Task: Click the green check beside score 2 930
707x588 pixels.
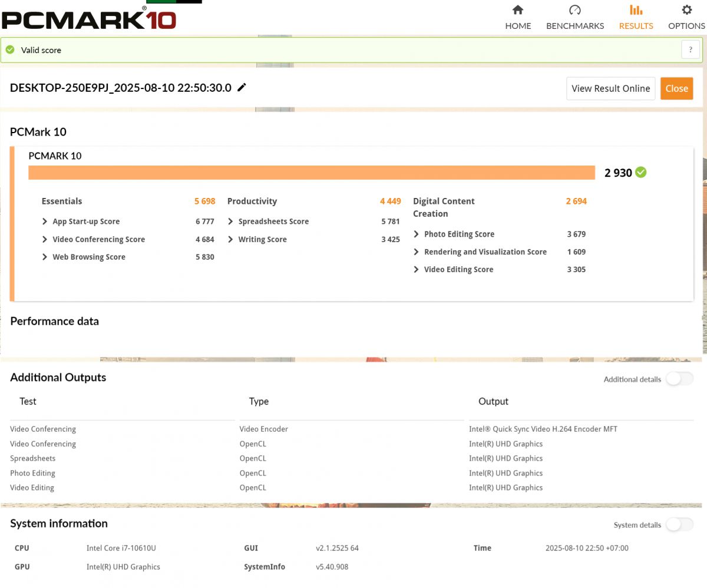Action: 641,173
